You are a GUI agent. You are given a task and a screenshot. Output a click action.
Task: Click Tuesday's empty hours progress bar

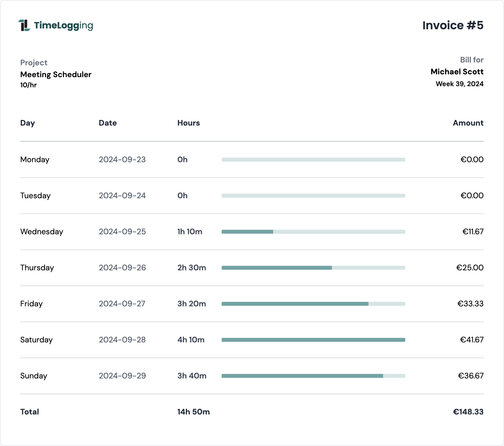(x=313, y=196)
